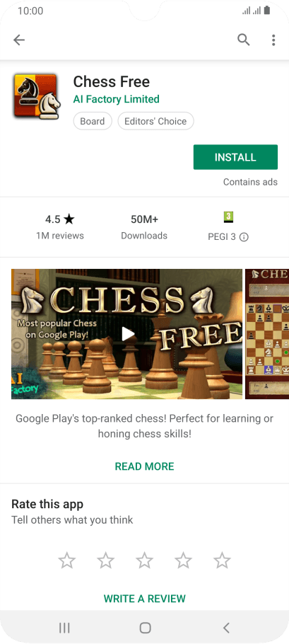Expand the description with READ MORE

coord(144,466)
